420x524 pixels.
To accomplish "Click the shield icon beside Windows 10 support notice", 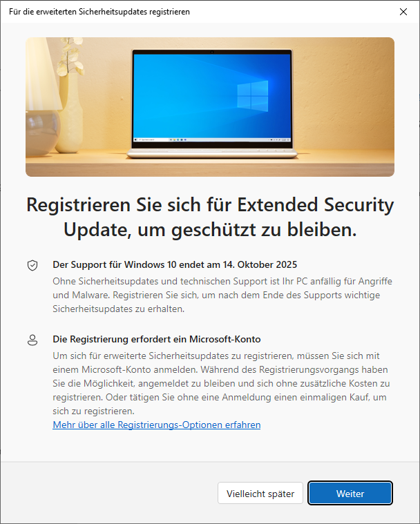I will [32, 265].
